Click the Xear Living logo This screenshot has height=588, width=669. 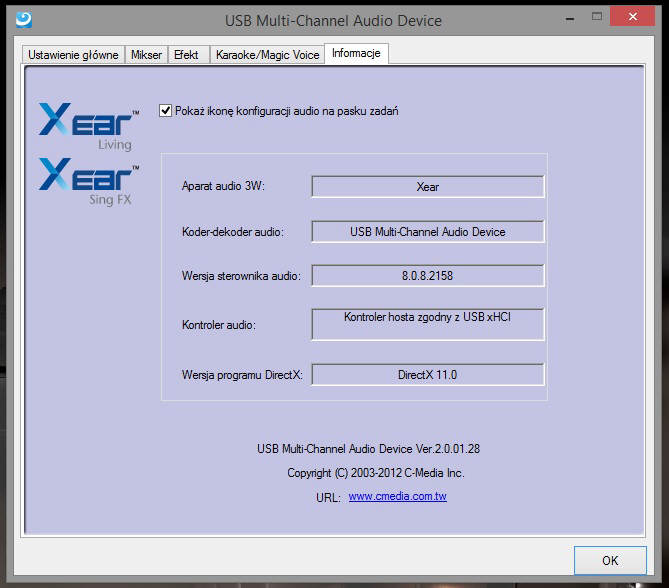click(89, 126)
